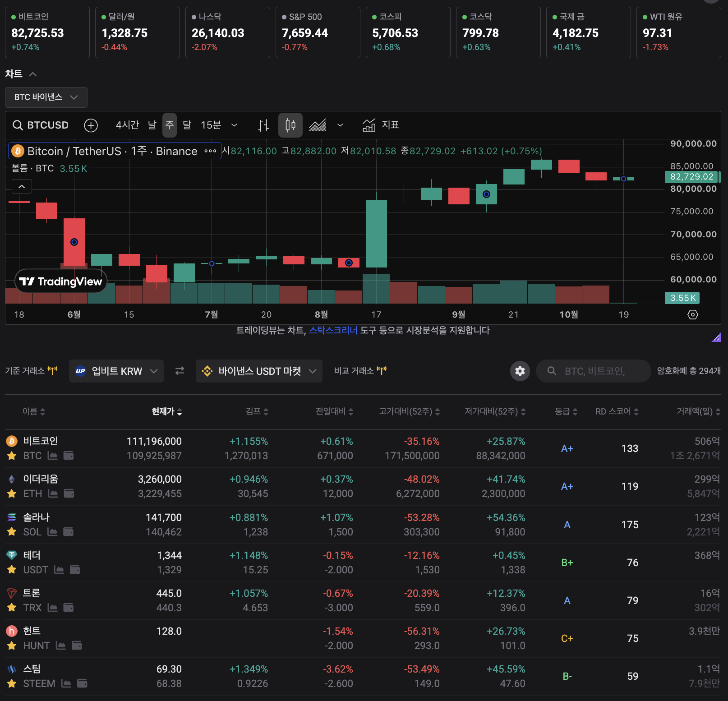This screenshot has height=701, width=728.
Task: Open the BTC 바이낸스 dropdown
Action: pos(46,97)
